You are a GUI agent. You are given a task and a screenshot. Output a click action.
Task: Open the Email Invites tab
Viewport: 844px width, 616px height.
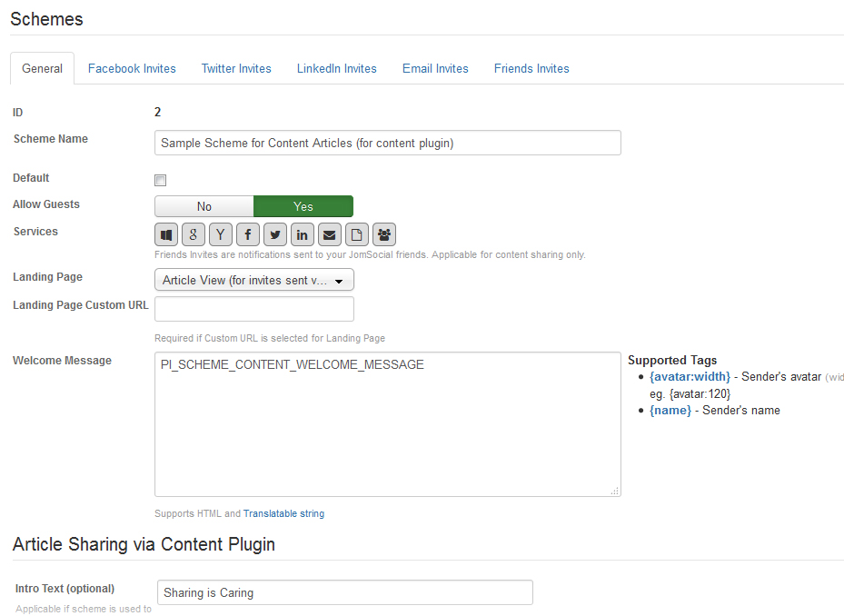(435, 68)
